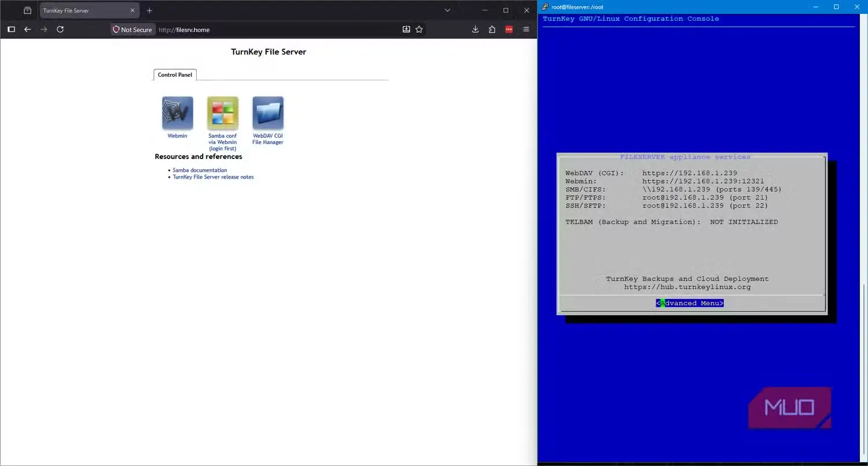Viewport: 868px width, 466px height.
Task: Bookmark this page with the star icon
Action: click(x=419, y=29)
